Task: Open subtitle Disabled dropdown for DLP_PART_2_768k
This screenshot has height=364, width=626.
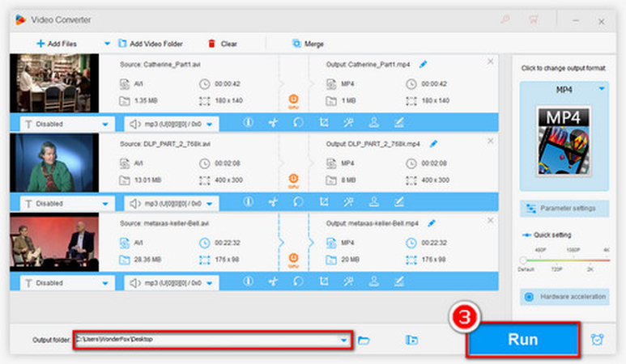Action: tap(67, 203)
